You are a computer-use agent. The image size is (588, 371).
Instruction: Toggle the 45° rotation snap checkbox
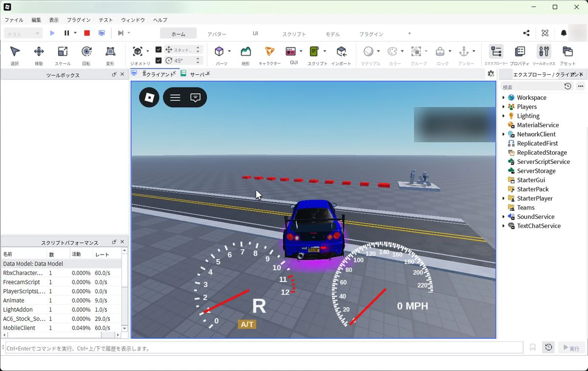pos(158,60)
